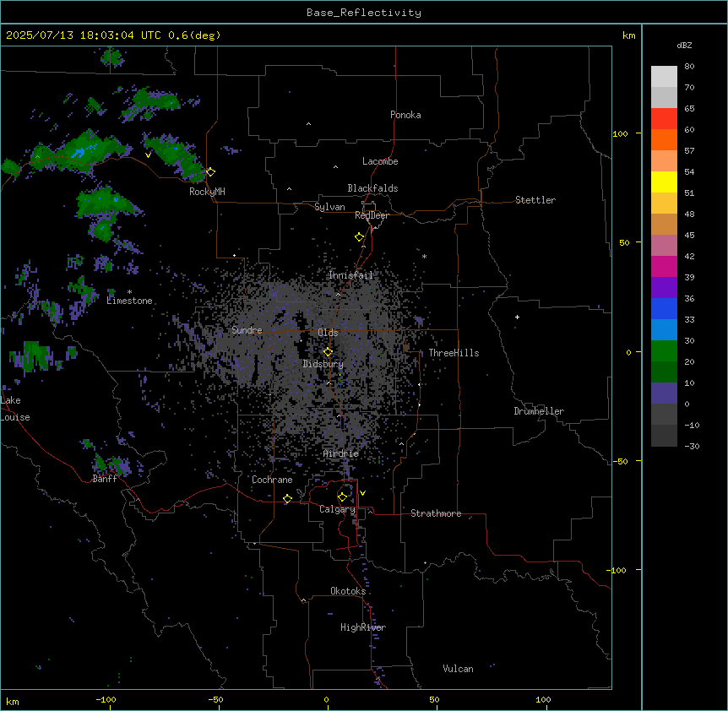Click the green 30–20 dBZ legend swatch
The width and height of the screenshot is (728, 711).
pos(664,351)
